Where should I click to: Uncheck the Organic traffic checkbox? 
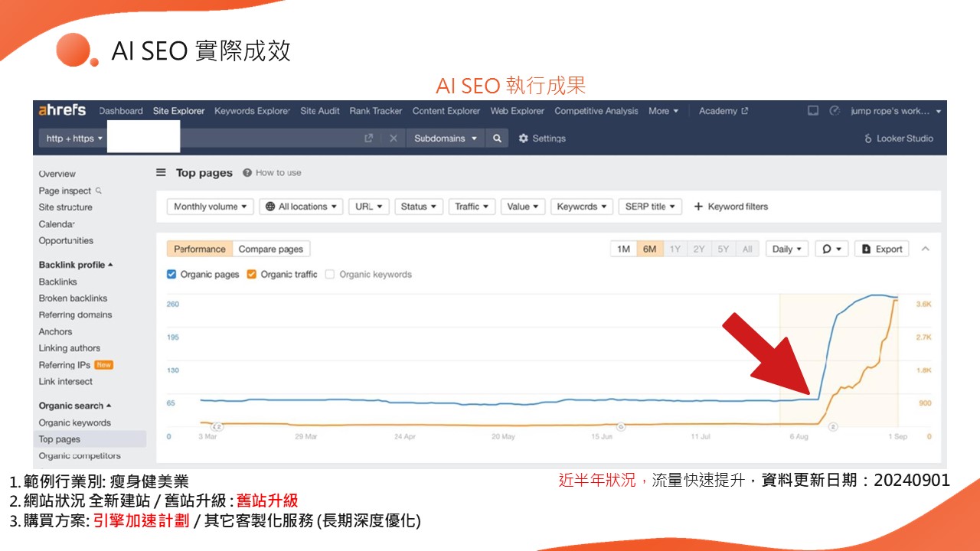tap(251, 274)
